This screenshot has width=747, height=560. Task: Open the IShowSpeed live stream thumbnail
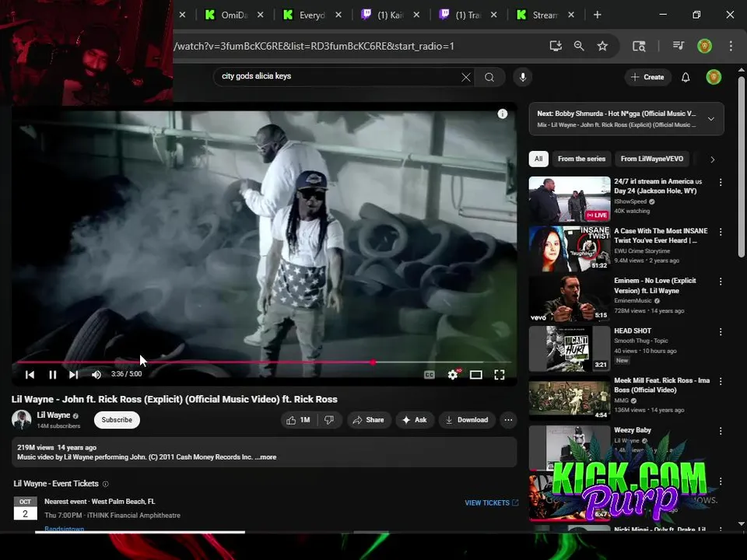coord(570,199)
